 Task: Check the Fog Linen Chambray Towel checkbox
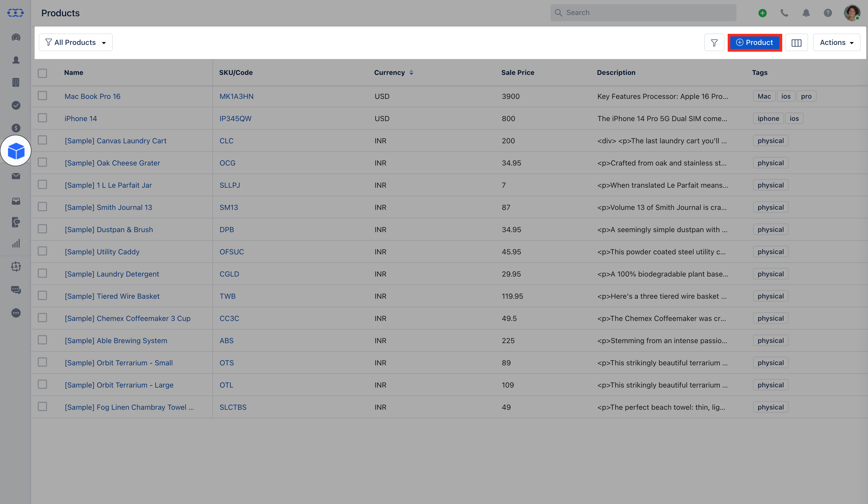pos(42,407)
